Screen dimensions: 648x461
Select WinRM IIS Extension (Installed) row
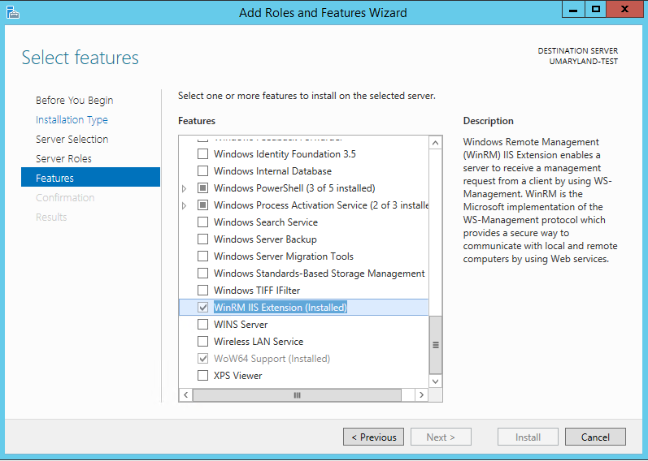(304, 307)
